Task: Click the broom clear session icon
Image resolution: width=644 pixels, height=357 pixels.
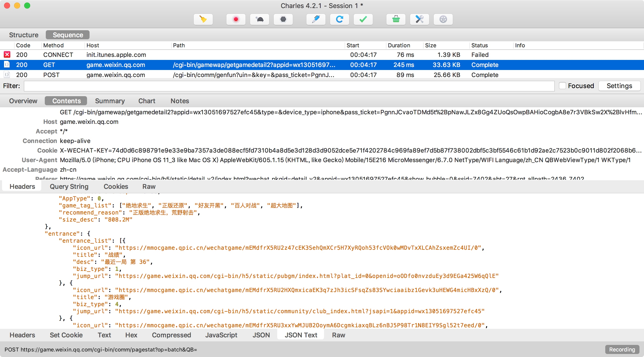Action: [x=203, y=19]
